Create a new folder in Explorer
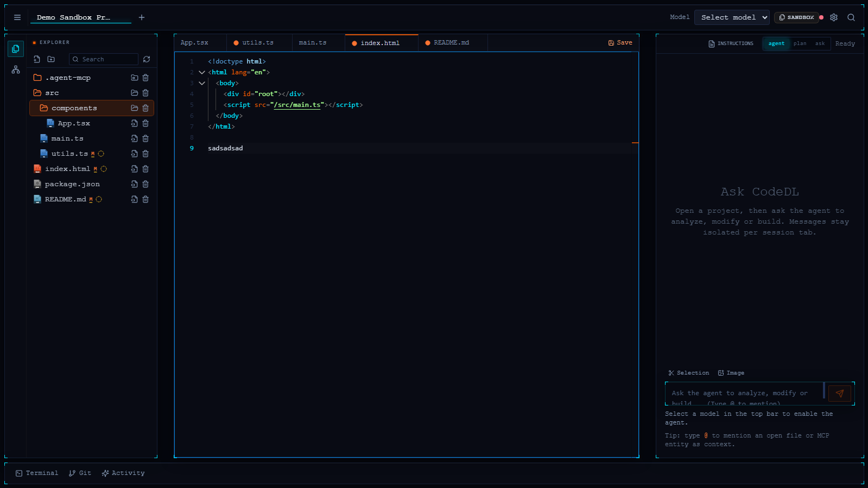Image resolution: width=868 pixels, height=488 pixels. [x=51, y=59]
